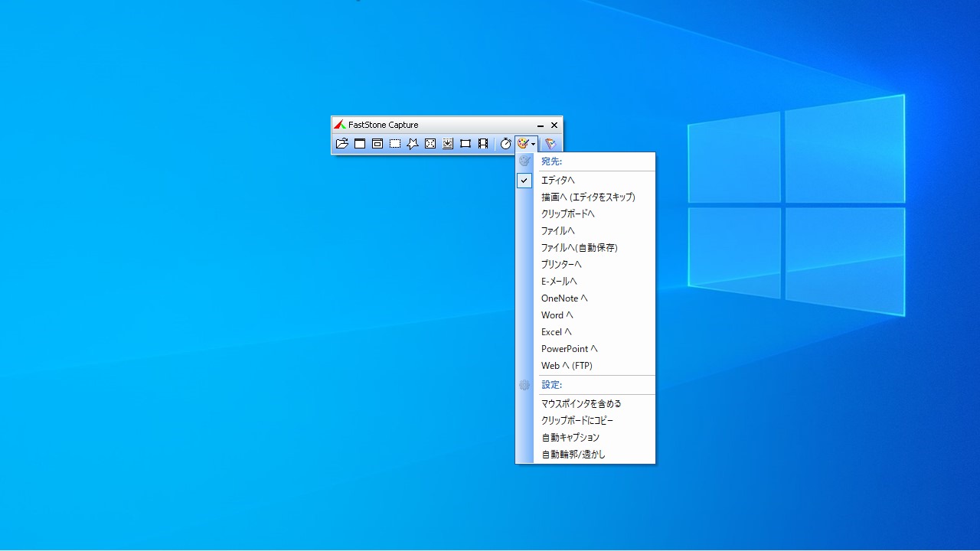
Task: Open file in editor icon
Action: pos(342,144)
